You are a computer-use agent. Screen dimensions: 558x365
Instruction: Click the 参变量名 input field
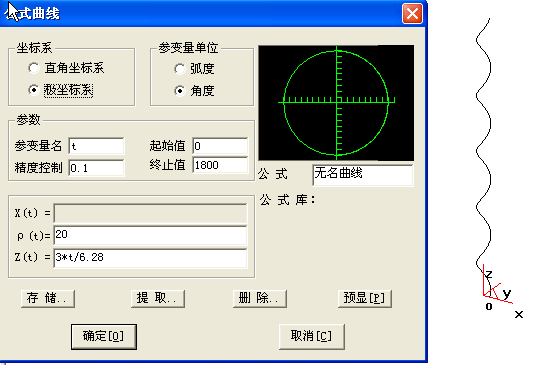[x=96, y=146]
